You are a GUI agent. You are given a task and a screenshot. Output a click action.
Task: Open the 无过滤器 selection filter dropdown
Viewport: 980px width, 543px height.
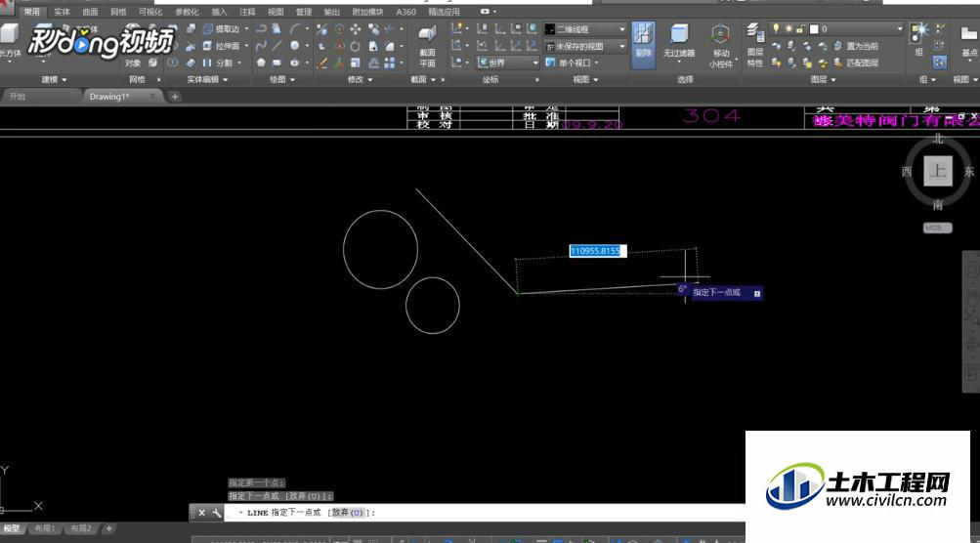[679, 46]
